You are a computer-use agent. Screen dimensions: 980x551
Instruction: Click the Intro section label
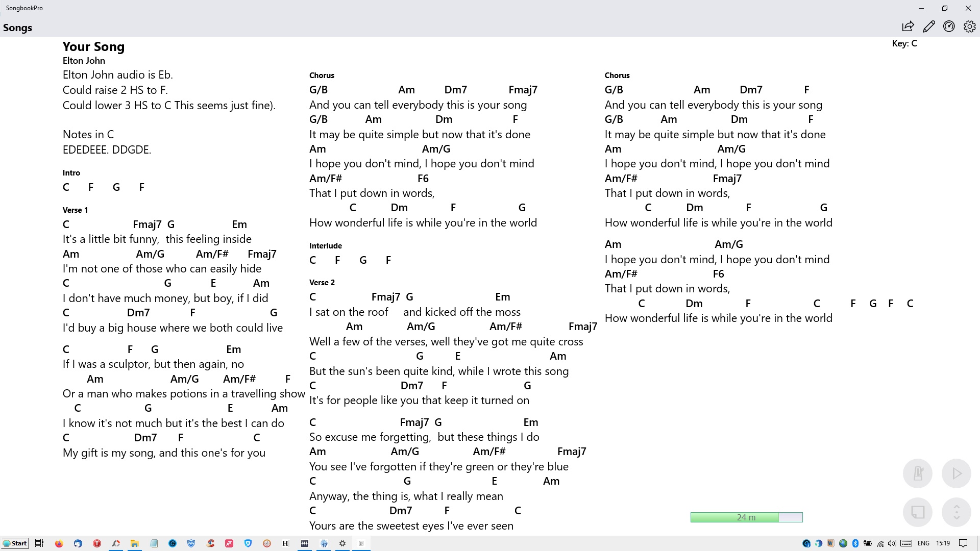pos(71,173)
